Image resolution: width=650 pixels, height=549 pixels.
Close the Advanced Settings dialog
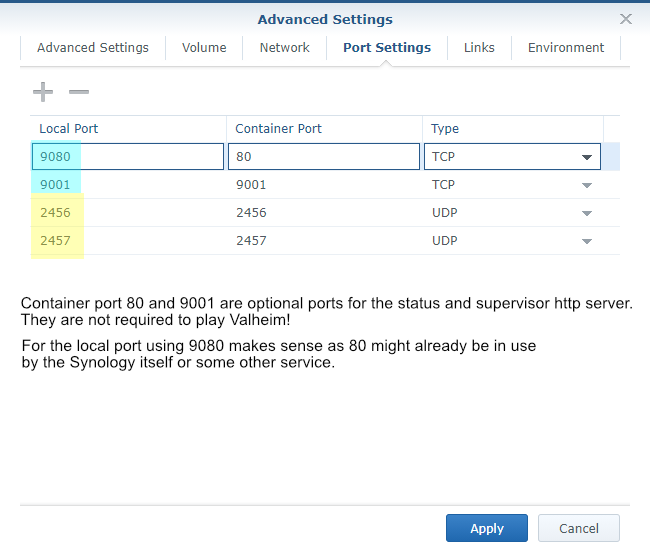(x=626, y=19)
